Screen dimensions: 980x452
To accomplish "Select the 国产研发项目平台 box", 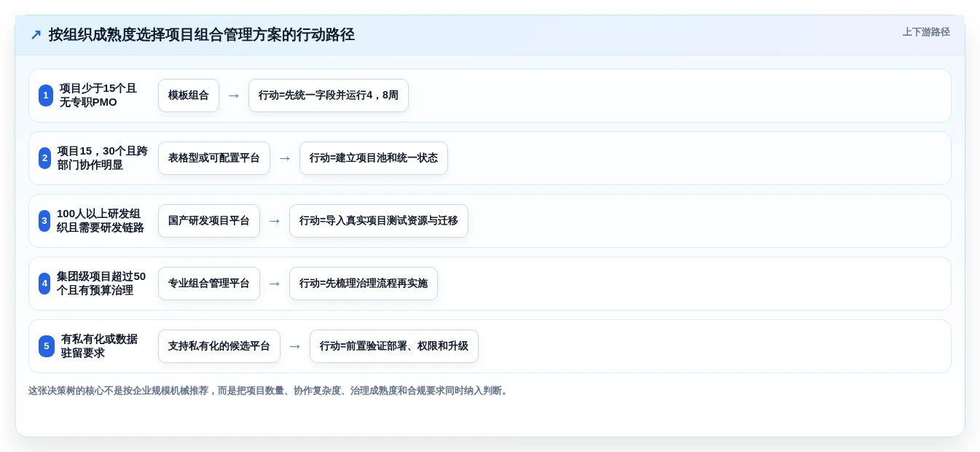I will [x=209, y=221].
